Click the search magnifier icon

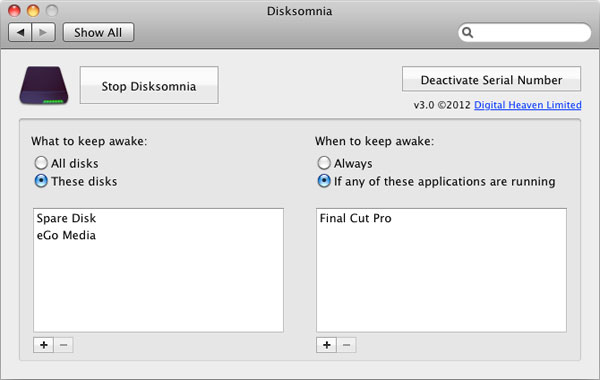(468, 33)
